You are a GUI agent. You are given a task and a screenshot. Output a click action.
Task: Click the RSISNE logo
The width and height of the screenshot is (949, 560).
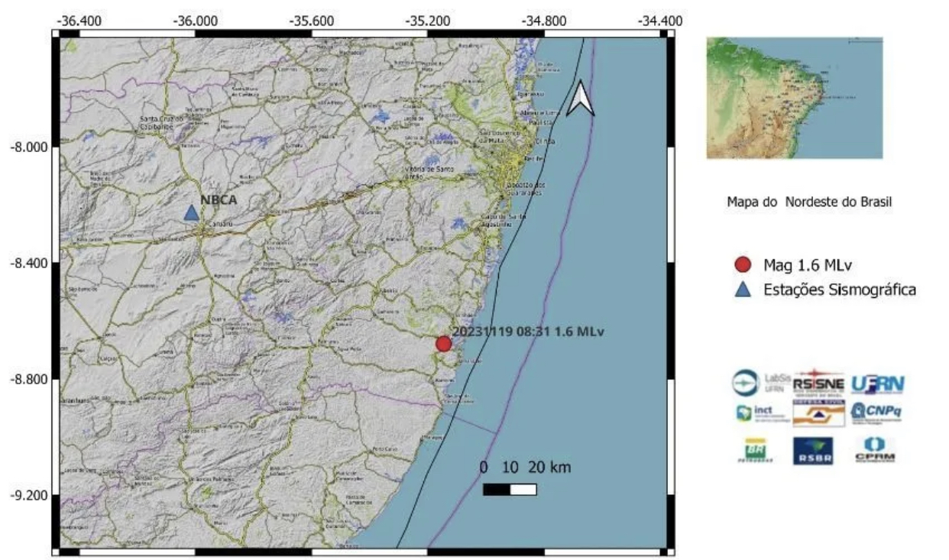pos(818,382)
